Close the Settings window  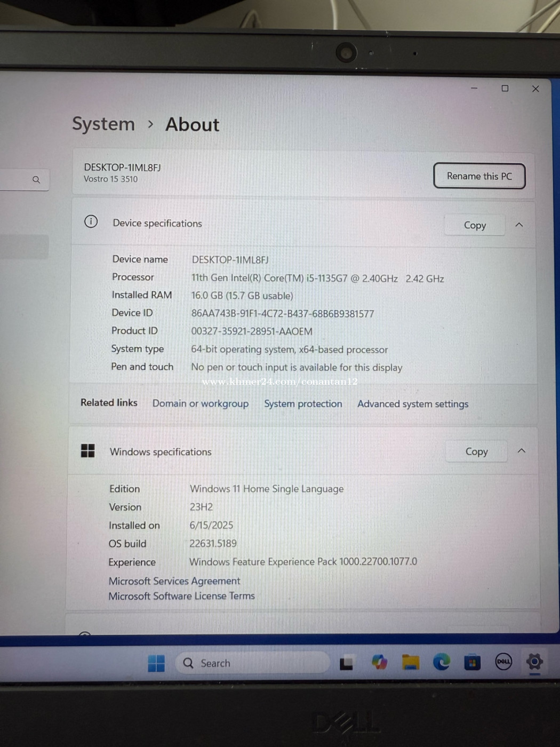(535, 89)
